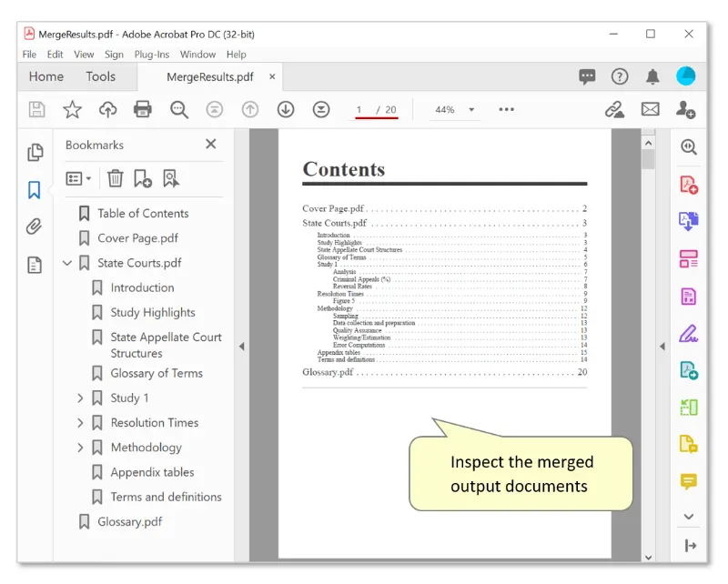Toggle the Bookmarks panel icon in the sidebar

pyautogui.click(x=35, y=190)
